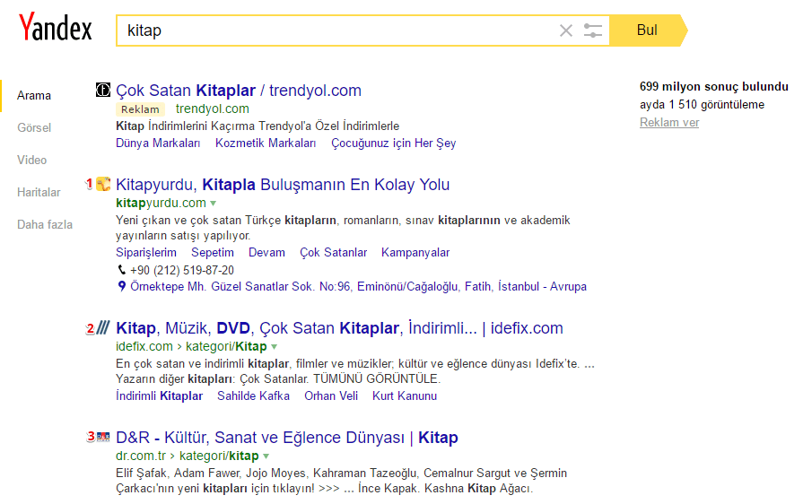Open the Haritalar tab
The height and width of the screenshot is (504, 812).
(39, 192)
